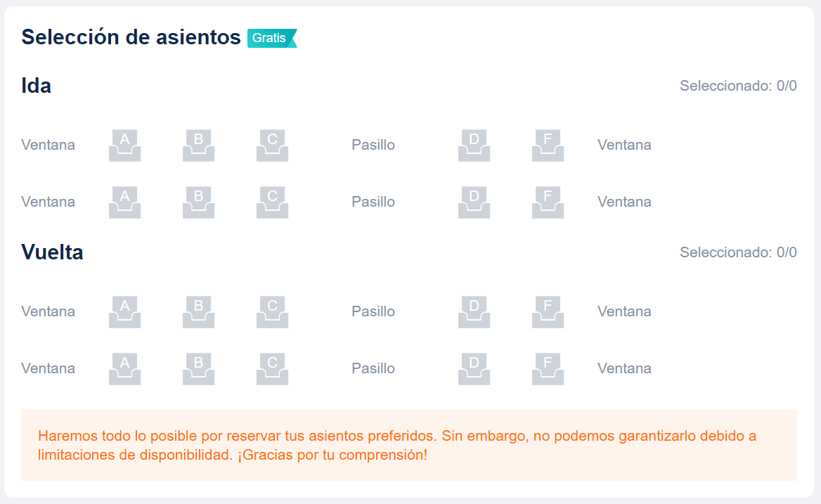Select seat D in second Vuelta row
Viewport: 821px width, 504px height.
coord(474,369)
